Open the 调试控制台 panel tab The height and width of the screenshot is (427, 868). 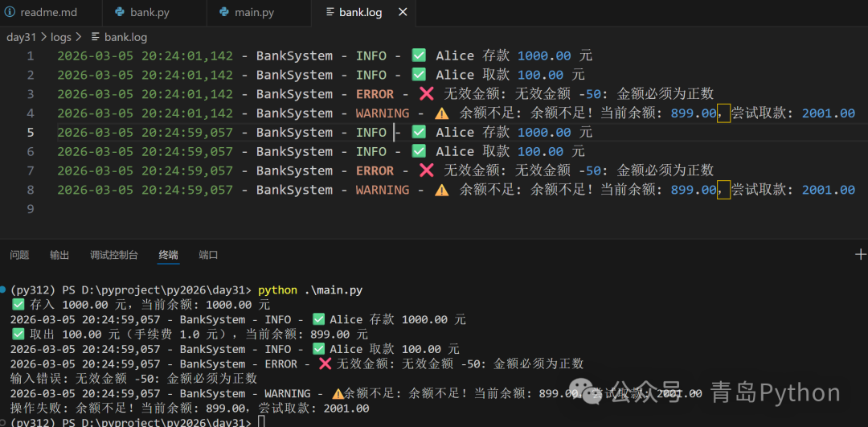coord(113,255)
